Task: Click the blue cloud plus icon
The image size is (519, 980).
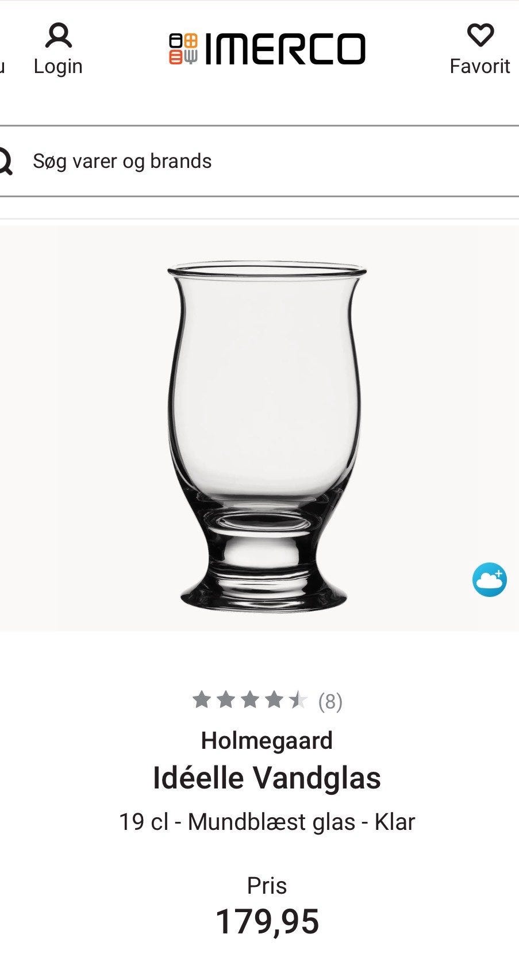Action: tap(490, 580)
